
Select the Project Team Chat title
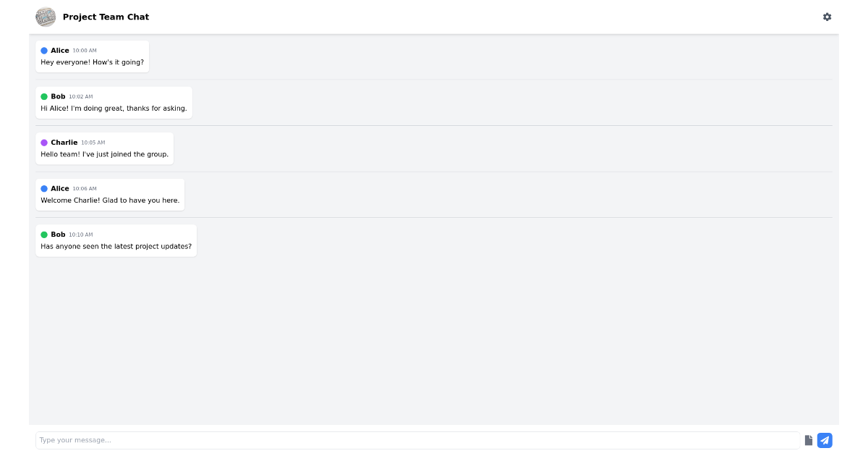click(106, 17)
